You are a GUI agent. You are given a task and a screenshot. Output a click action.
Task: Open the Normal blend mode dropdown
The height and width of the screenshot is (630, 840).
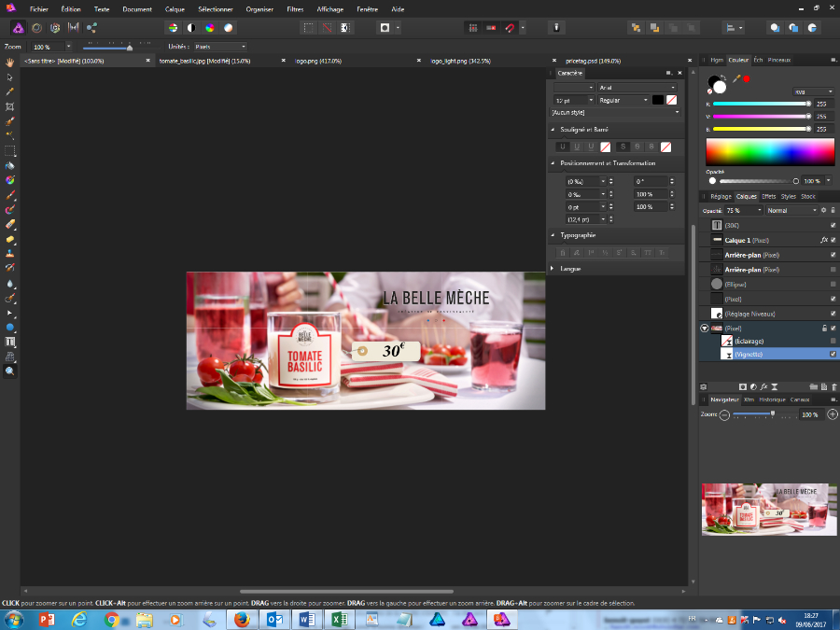[791, 211]
